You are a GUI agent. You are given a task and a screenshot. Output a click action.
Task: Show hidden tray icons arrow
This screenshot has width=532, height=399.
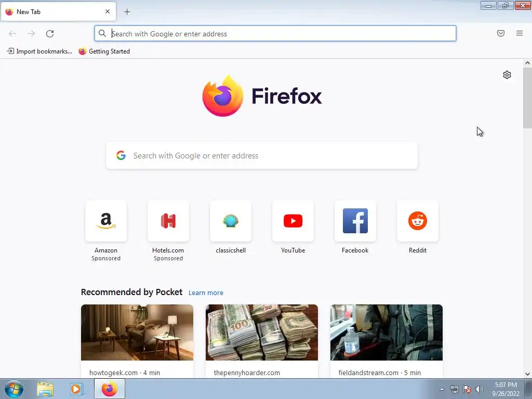(x=442, y=389)
